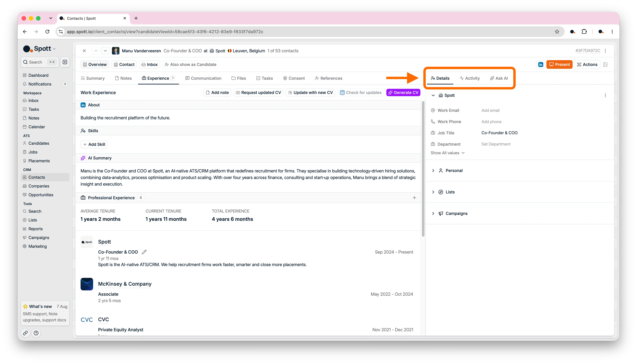This screenshot has width=637, height=364.
Task: Toggle Also show as Candidate
Action: click(x=190, y=65)
